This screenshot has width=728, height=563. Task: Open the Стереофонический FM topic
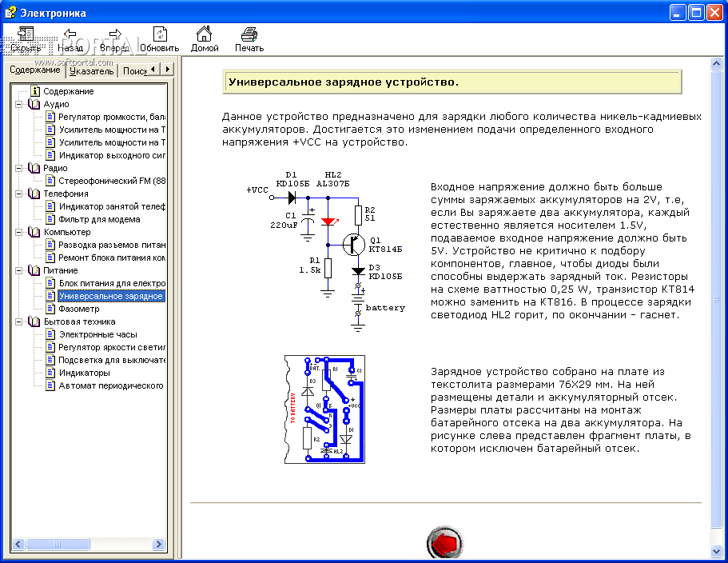pyautogui.click(x=111, y=181)
